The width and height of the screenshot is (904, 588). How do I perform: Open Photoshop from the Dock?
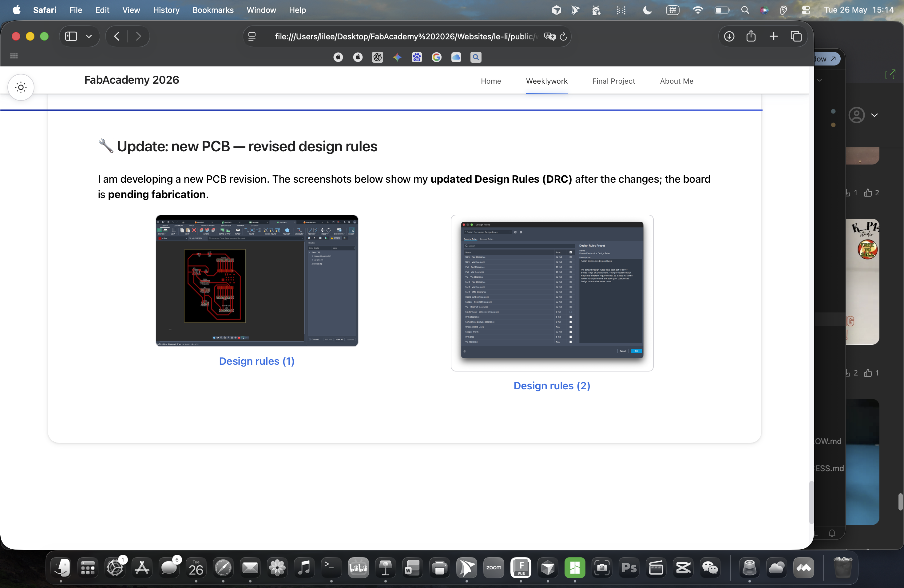pyautogui.click(x=629, y=568)
